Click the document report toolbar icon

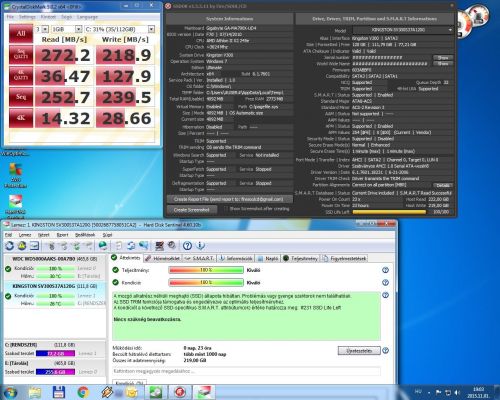[x=119, y=246]
